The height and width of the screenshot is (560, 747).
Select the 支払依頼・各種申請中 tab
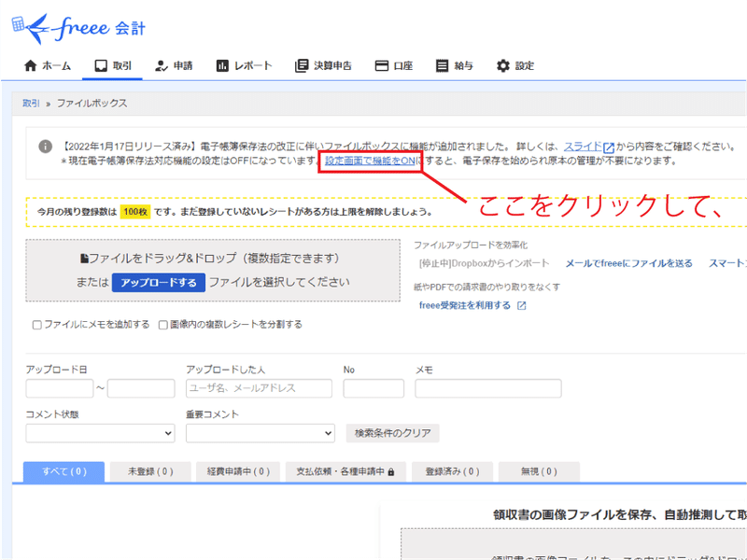345,472
